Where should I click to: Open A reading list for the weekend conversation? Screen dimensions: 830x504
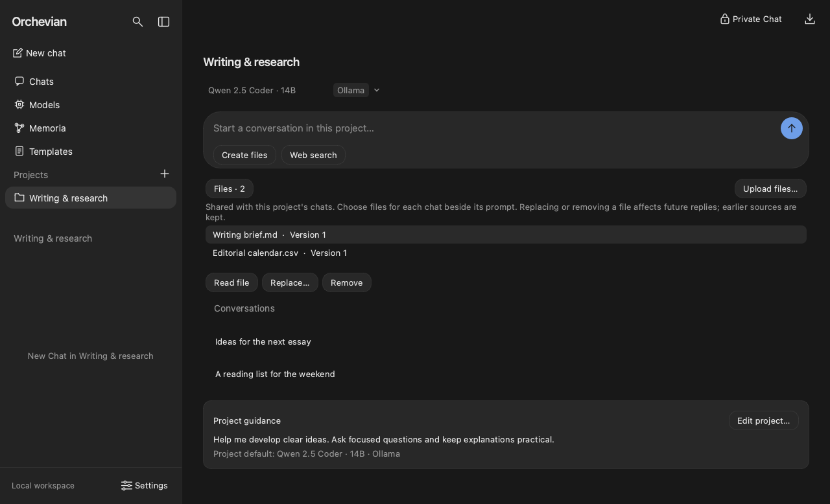point(275,374)
